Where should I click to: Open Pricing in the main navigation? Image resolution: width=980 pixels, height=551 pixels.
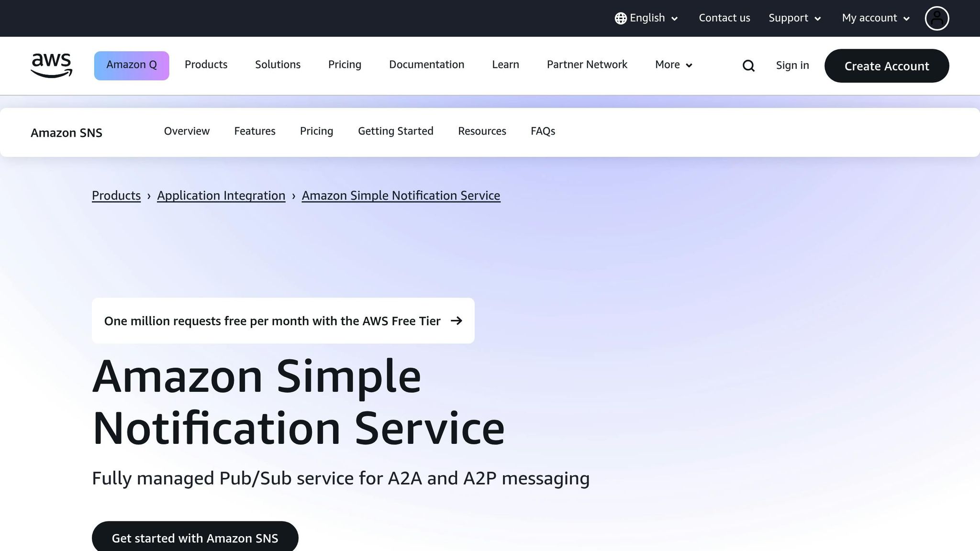(345, 65)
